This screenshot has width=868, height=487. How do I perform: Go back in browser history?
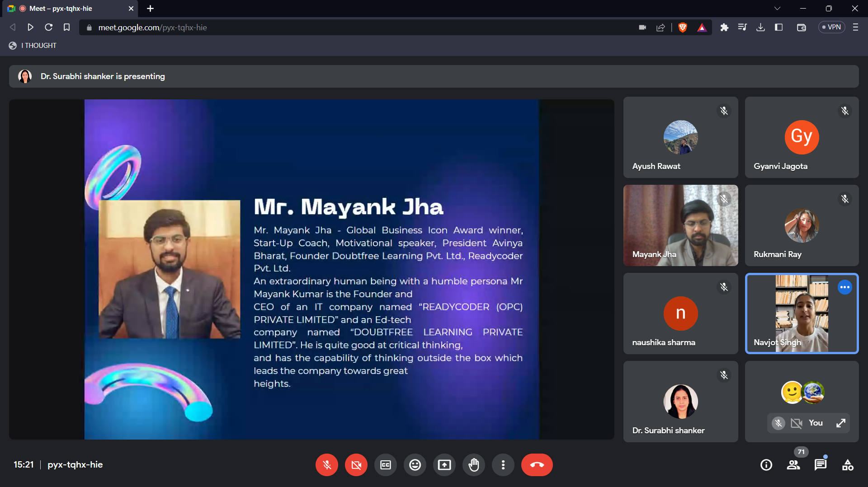coord(13,28)
